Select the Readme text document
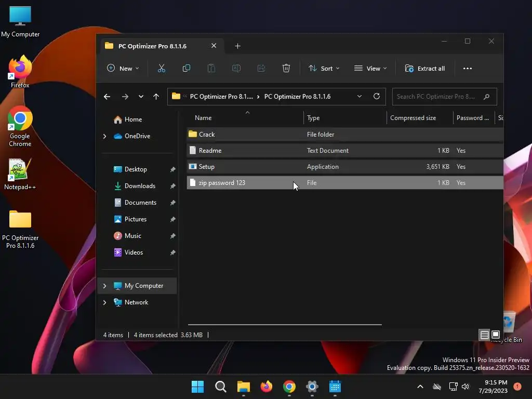 coord(345,150)
